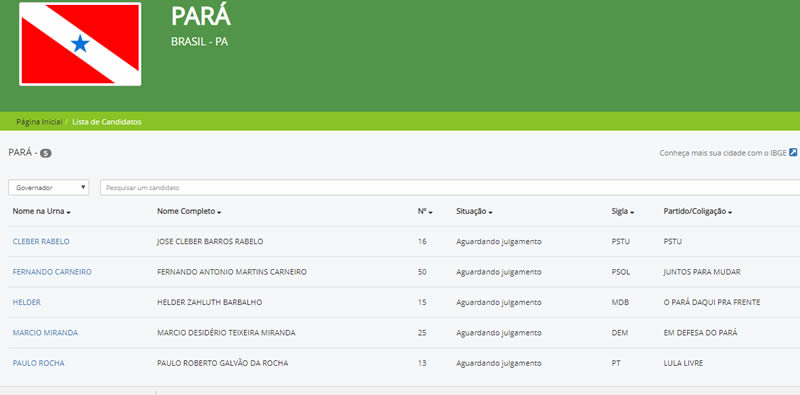Click the Pesquisar um candidato search field
This screenshot has height=395, width=800.
[x=450, y=187]
